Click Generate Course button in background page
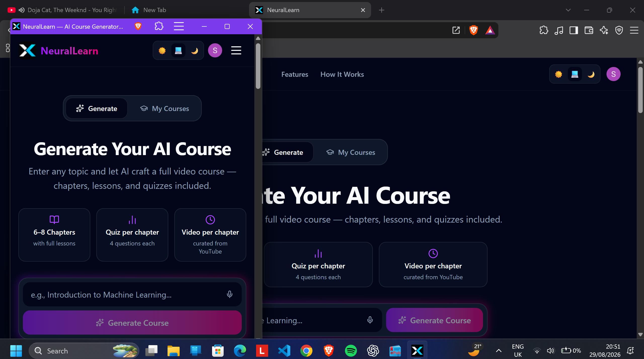The image size is (644, 359). click(434, 320)
